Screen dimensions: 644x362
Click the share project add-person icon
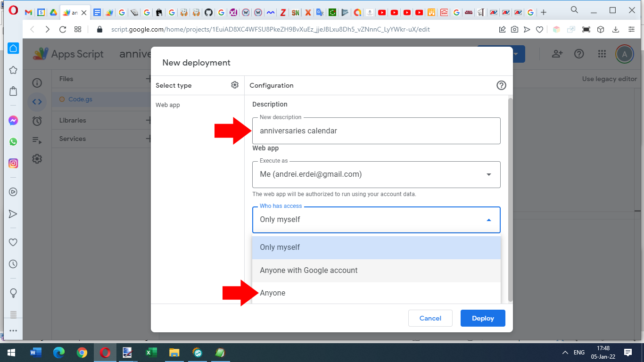click(x=557, y=54)
